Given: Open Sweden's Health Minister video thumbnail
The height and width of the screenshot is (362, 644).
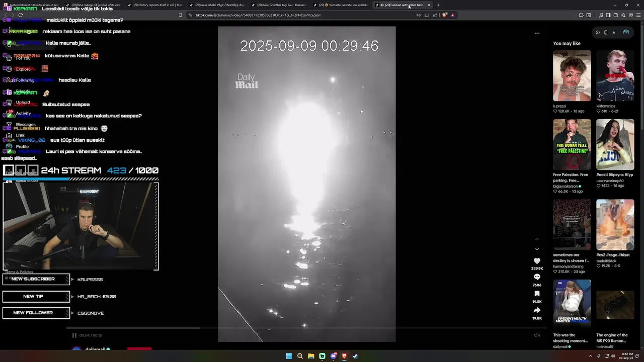Looking at the screenshot, I should point(572,305).
